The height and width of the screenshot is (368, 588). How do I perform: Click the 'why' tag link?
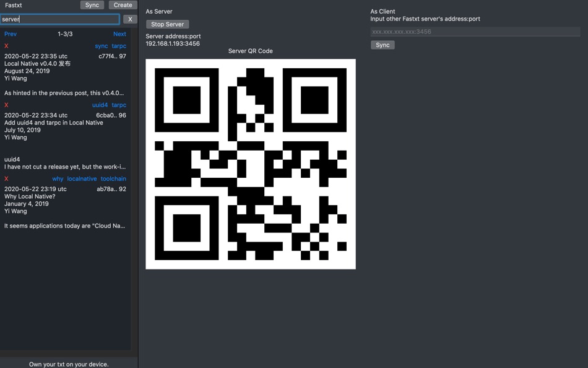pos(58,179)
